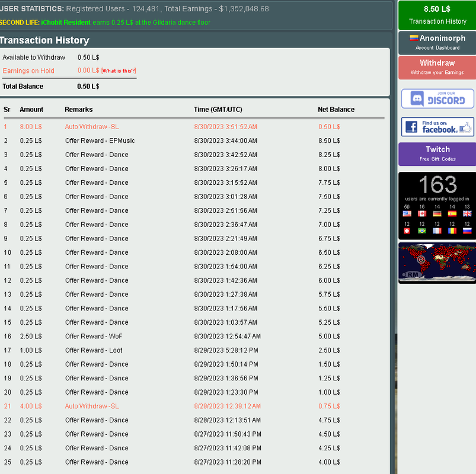Select the Available to Withdraw 0.50 L$ value
Screen dimensions: 476x474
[x=88, y=57]
